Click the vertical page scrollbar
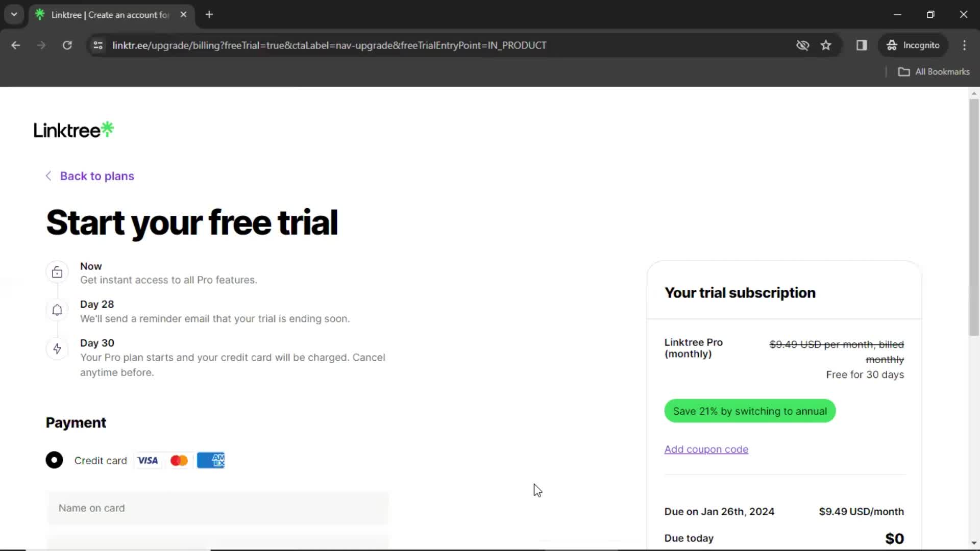The width and height of the screenshot is (980, 551). pos(974,217)
